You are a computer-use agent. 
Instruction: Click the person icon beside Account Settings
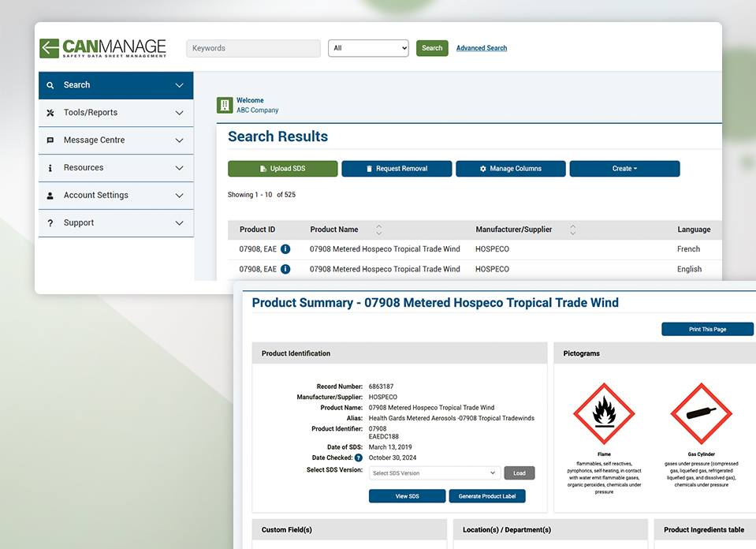pos(50,196)
